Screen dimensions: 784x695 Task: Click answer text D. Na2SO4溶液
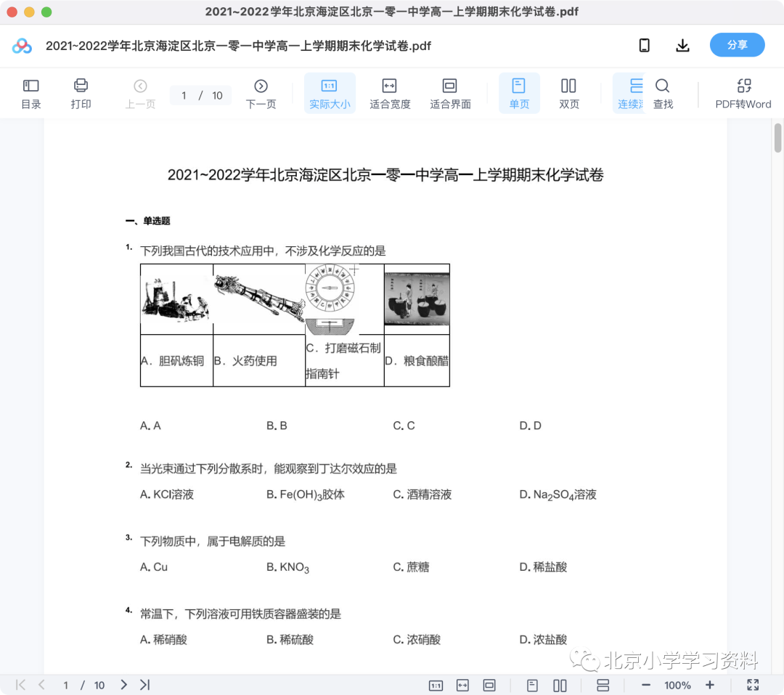558,495
